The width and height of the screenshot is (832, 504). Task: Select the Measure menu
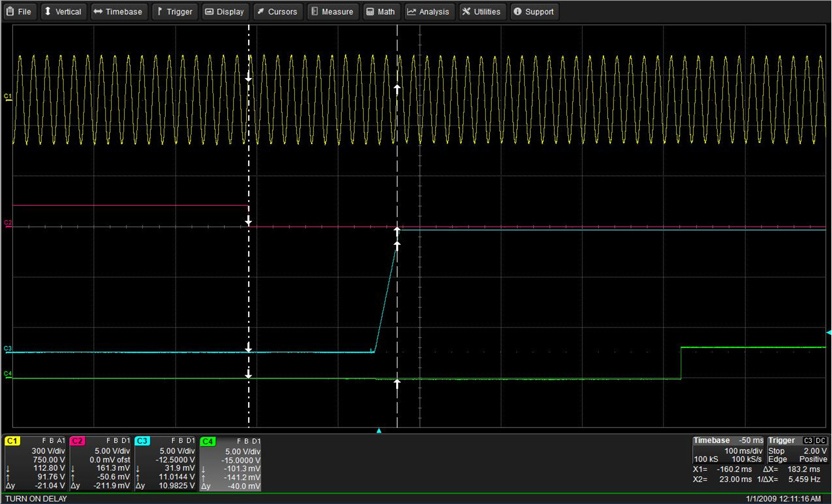point(332,12)
